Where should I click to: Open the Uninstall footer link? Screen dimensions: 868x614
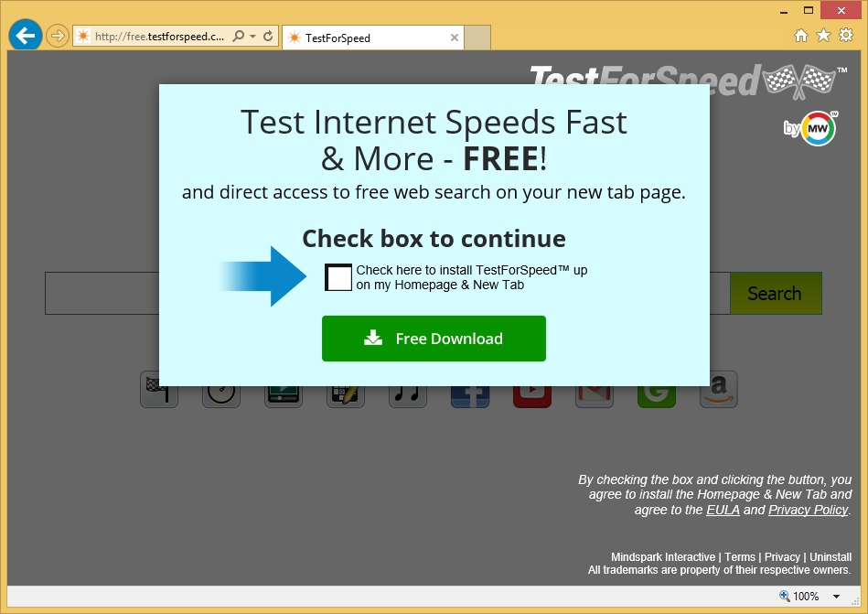(830, 557)
